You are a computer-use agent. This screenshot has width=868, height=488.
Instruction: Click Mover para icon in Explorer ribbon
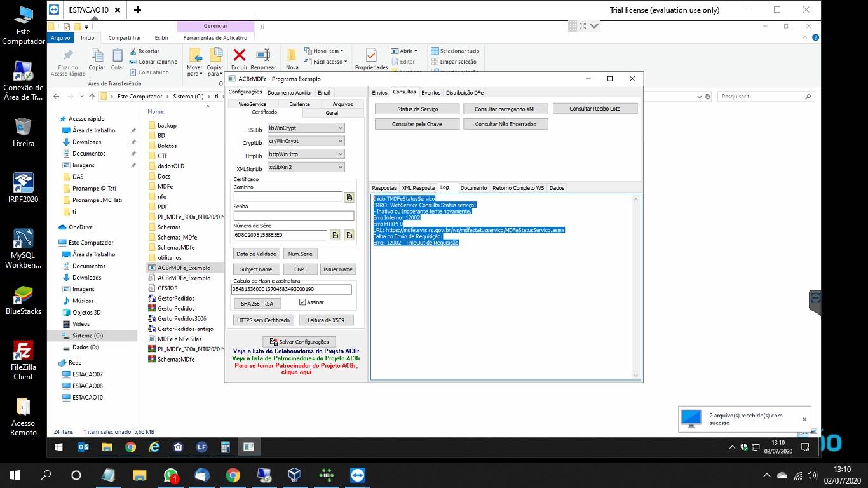(195, 55)
